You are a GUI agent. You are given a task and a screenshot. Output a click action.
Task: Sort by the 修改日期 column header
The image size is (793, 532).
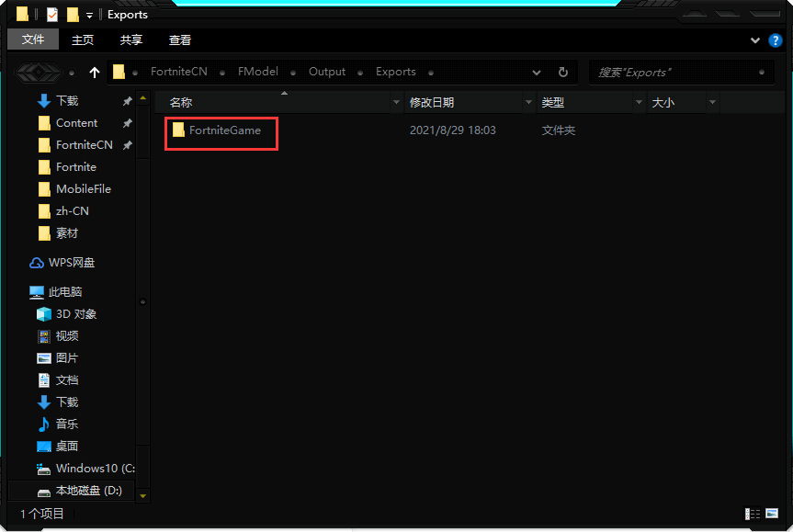coord(463,103)
